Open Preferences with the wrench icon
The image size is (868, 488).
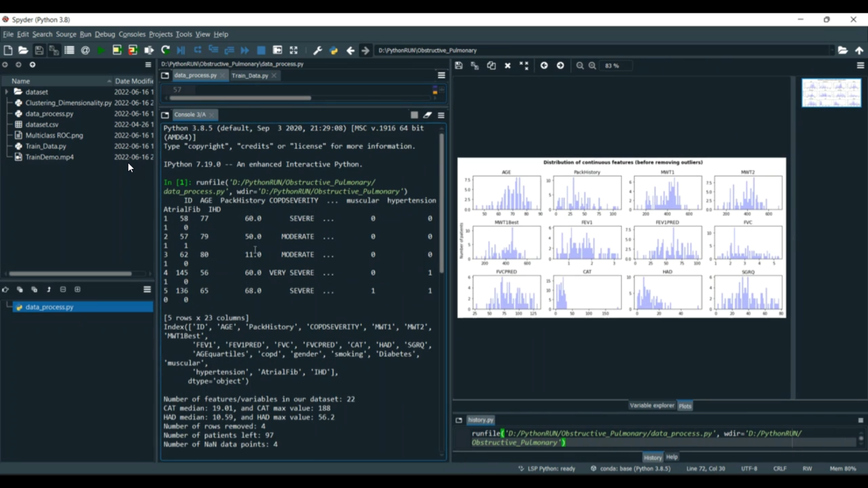(317, 50)
